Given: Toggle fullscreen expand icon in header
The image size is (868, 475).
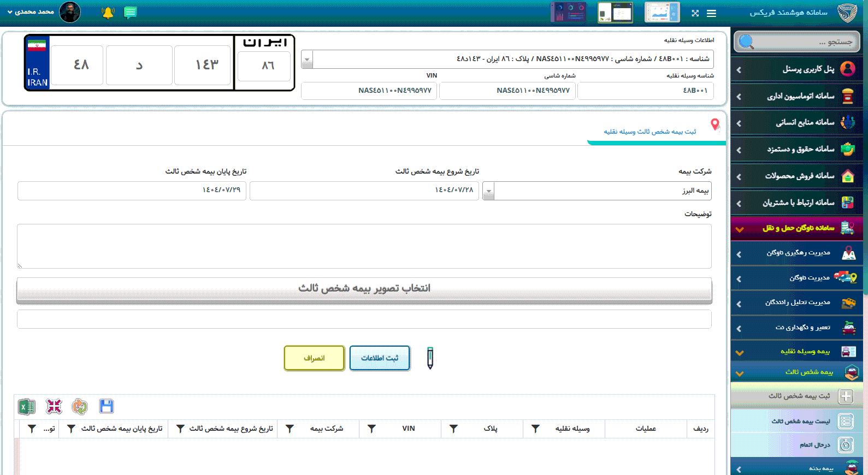Looking at the screenshot, I should tap(695, 13).
